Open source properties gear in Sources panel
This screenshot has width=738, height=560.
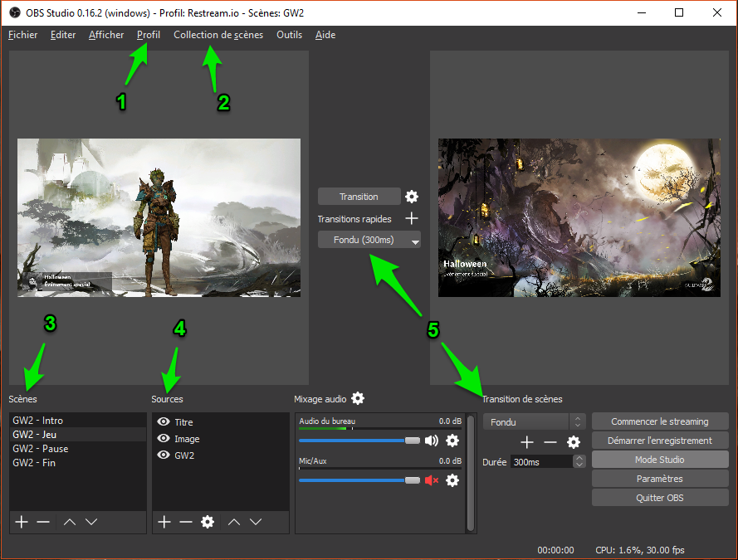(208, 522)
